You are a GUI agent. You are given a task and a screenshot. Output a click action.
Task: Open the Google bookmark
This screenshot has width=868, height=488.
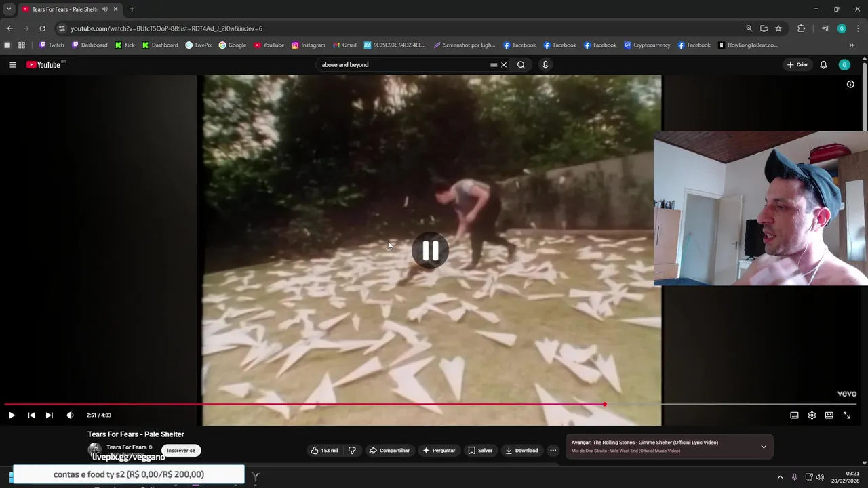[233, 45]
